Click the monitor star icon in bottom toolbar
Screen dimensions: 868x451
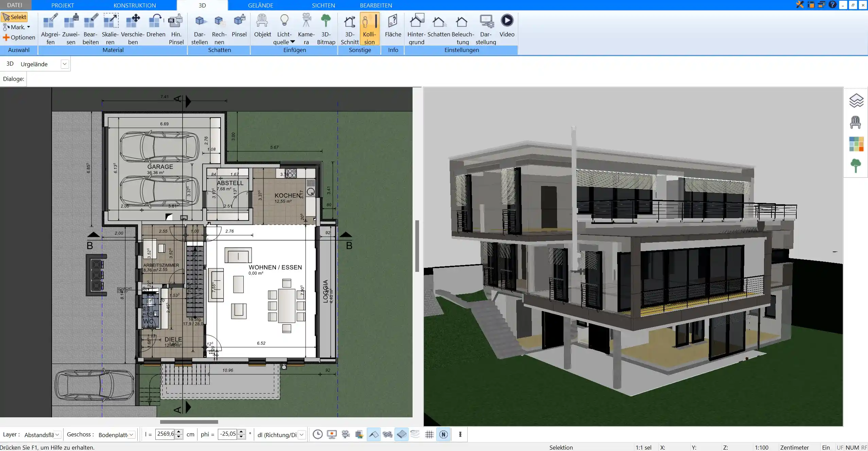coord(332,434)
